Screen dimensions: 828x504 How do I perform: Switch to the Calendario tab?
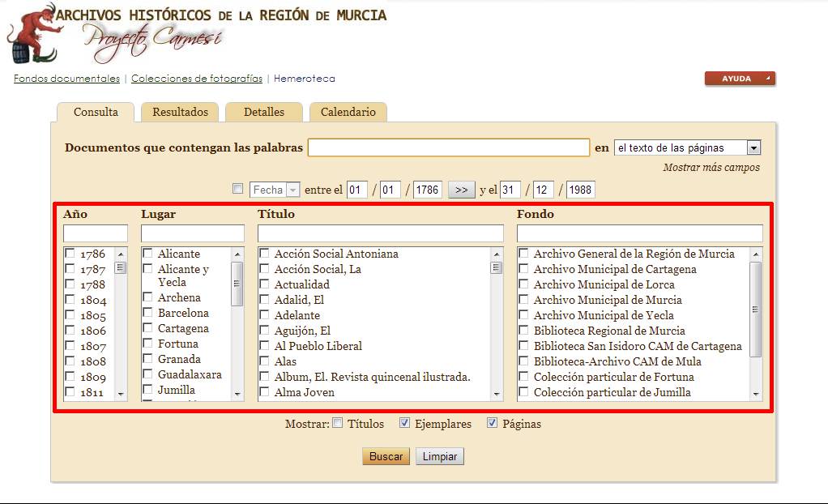[348, 112]
